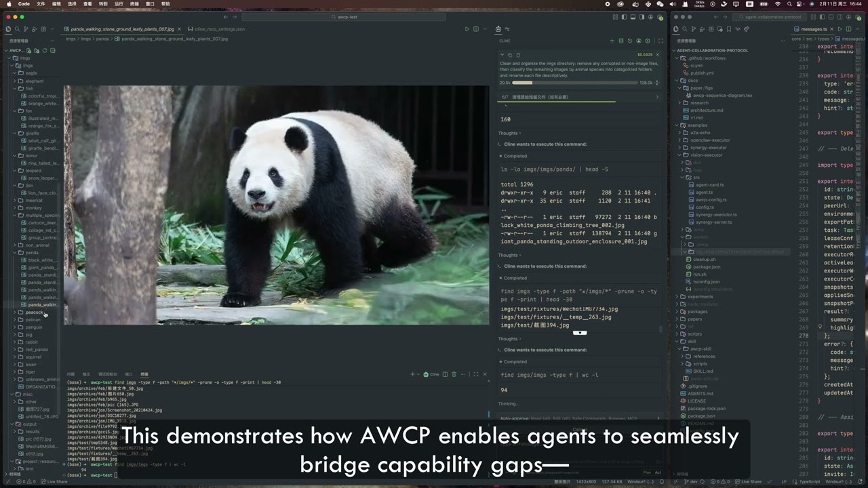
Task: Click the New File icon in explorer header
Action: coord(30,50)
